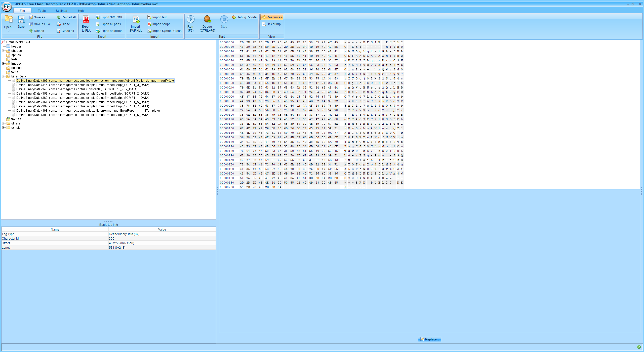
Task: Expand the images folder
Action: click(x=3, y=64)
